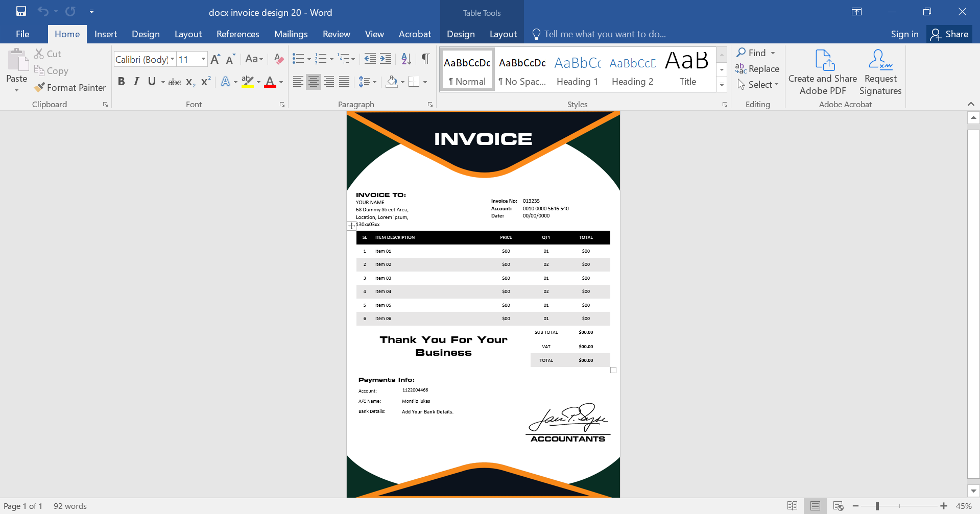Toggle italic formatting
Screen dimensions: 980x514
[136, 81]
